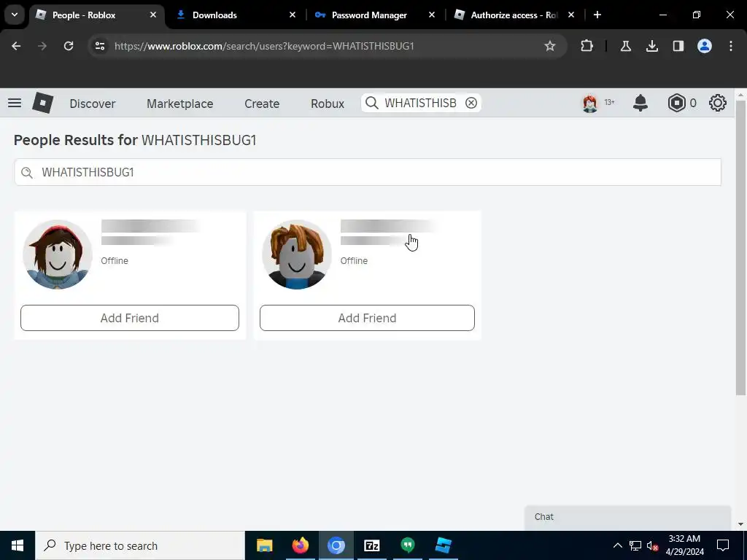Open the Roblox settings gear

tap(718, 103)
